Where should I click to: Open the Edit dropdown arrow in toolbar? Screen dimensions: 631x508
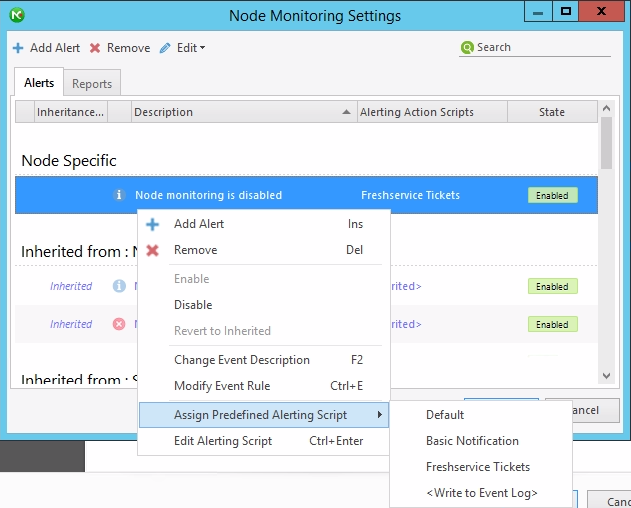coord(202,47)
